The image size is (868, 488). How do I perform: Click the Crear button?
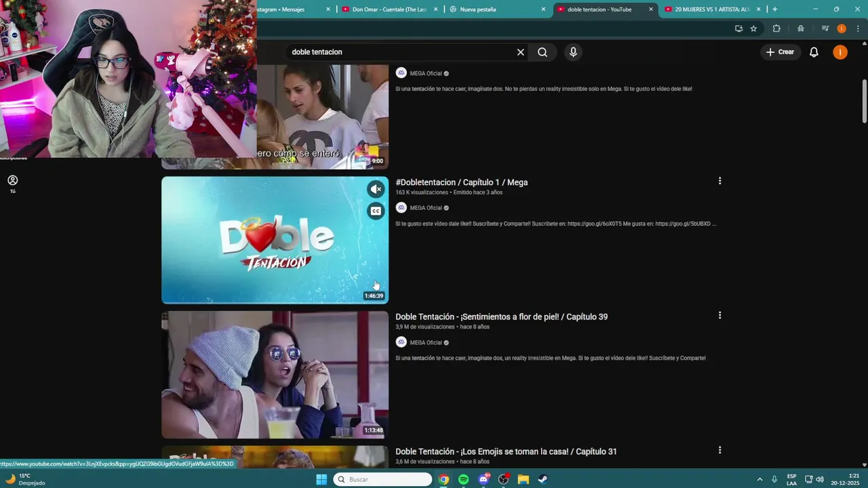click(780, 52)
